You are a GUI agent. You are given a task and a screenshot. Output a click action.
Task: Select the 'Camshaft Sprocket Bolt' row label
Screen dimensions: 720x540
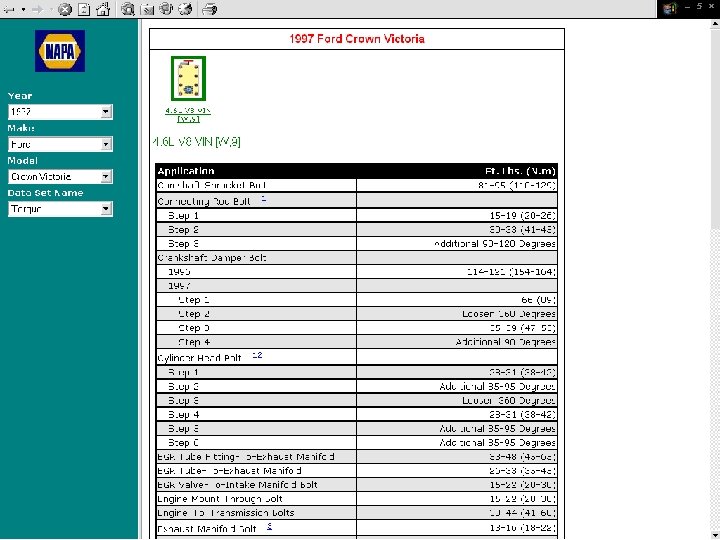[212, 186]
